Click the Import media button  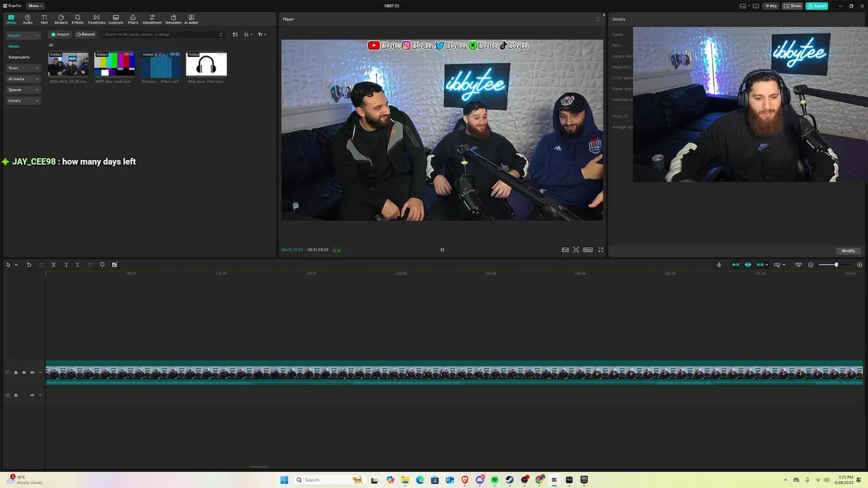click(x=60, y=34)
